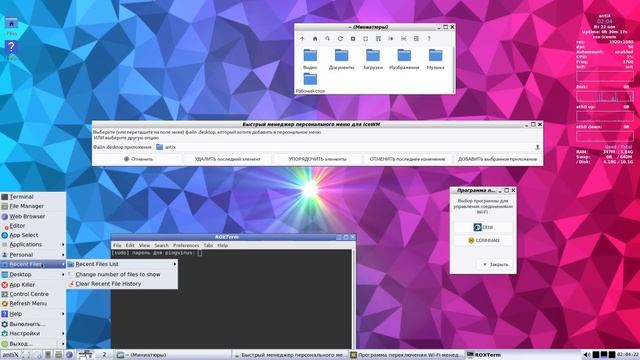Click ОТМЕНИТЬ последнее изменение button
Viewport: 640px width, 360px height.
(x=407, y=159)
